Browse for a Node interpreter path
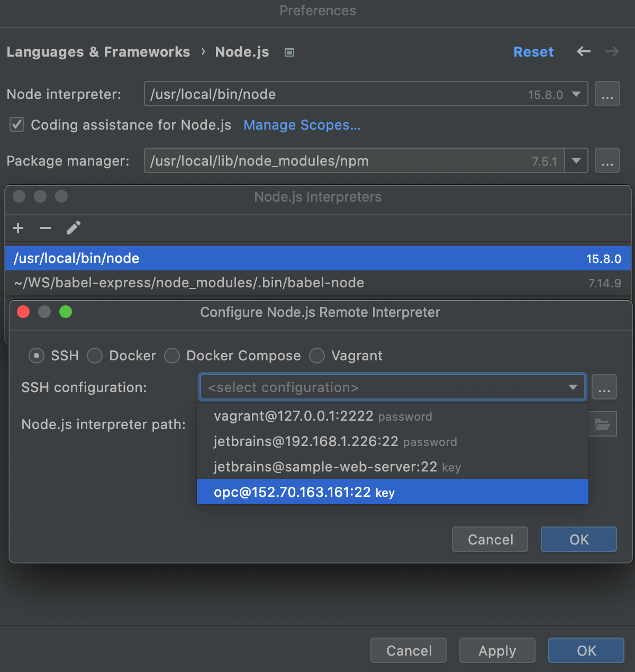This screenshot has height=672, width=635. [x=607, y=94]
